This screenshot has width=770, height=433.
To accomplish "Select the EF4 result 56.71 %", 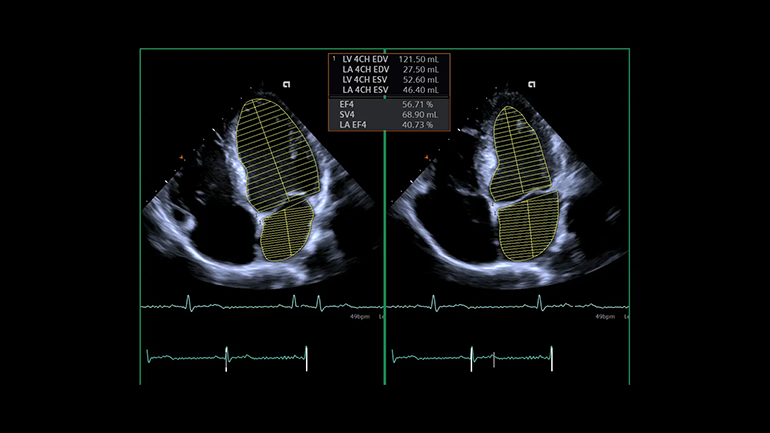I will point(416,104).
